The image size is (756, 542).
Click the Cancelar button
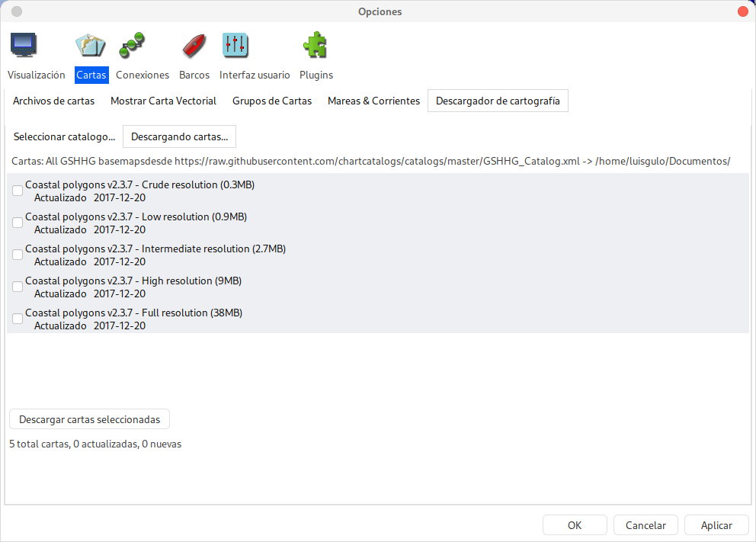pyautogui.click(x=645, y=525)
